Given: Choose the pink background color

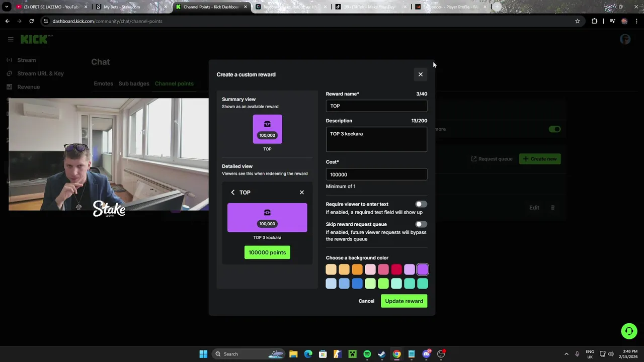Looking at the screenshot, I should (x=383, y=270).
